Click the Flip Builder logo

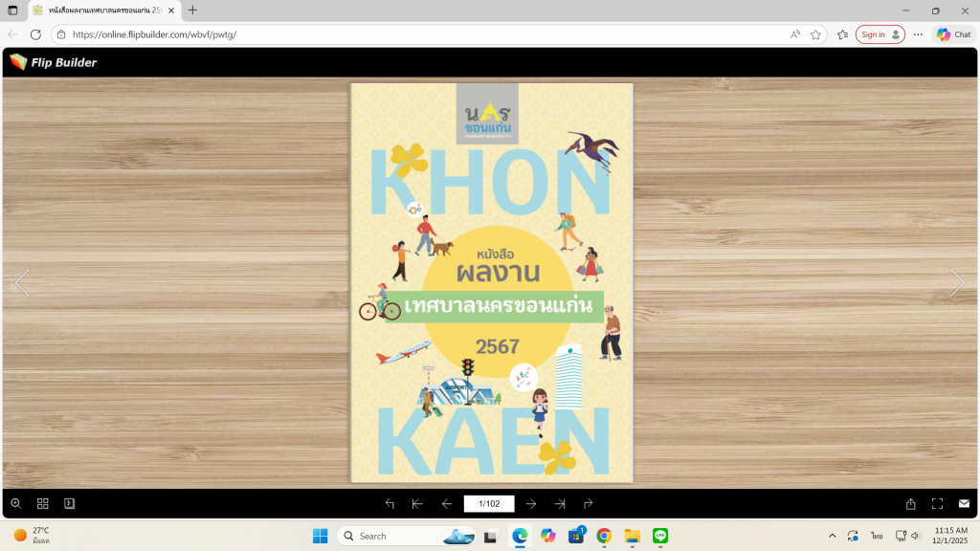point(54,62)
